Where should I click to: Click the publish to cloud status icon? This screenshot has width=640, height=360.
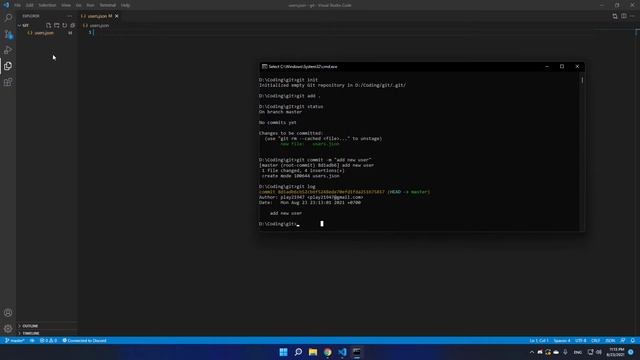(32, 340)
